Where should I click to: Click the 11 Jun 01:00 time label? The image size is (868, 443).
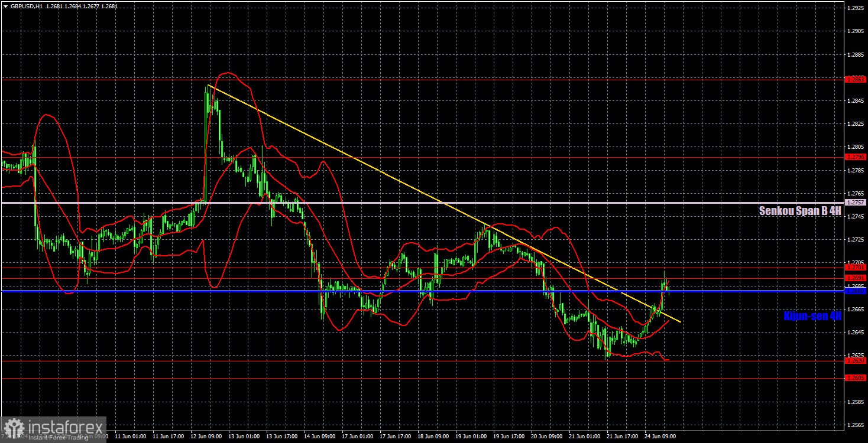[x=129, y=437]
